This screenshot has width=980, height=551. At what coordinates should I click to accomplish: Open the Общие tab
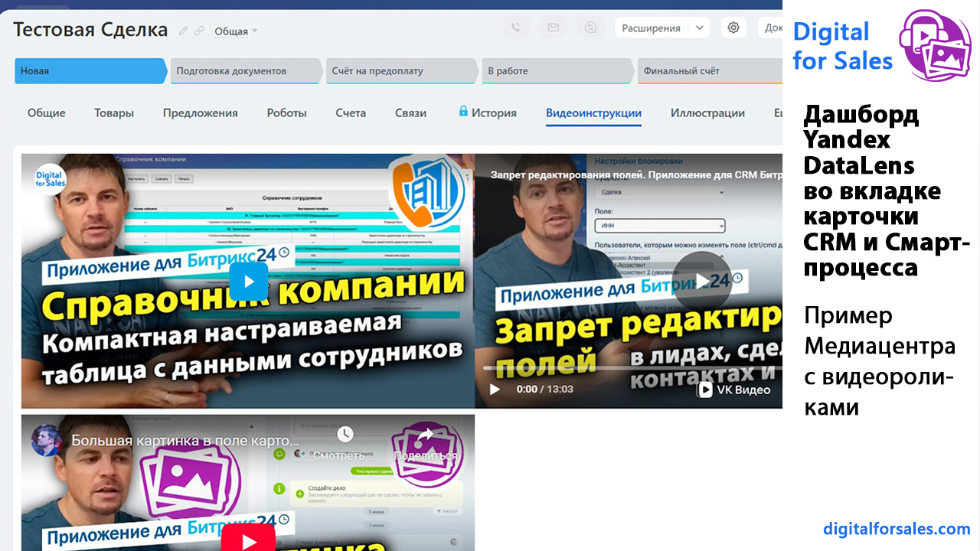tap(47, 112)
